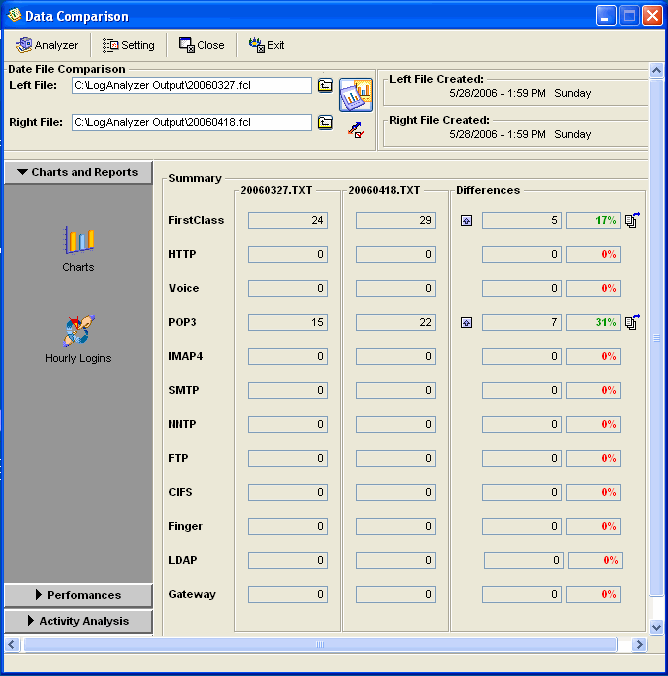This screenshot has width=668, height=676.
Task: Open the Hourly Logins report
Action: 78,332
